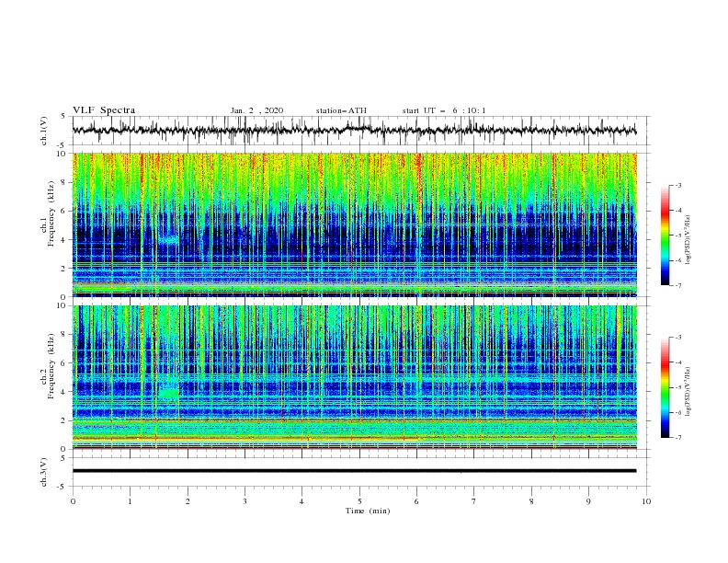Screen dimensions: 728x563
Task: Click time axis tick label "7"
Action: (474, 501)
